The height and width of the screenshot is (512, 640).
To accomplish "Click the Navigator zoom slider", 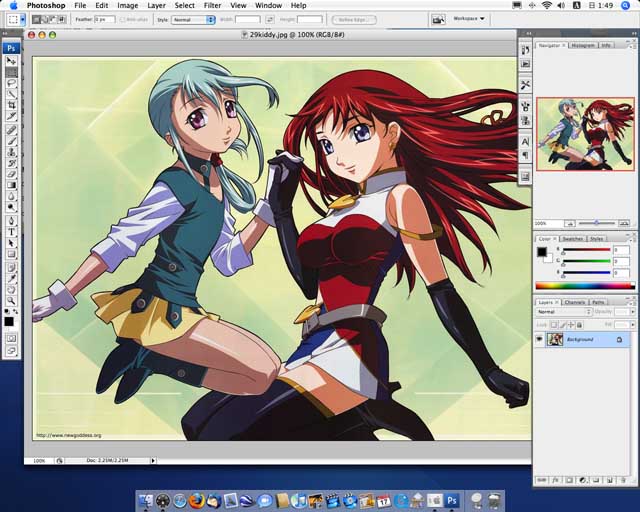I will pos(597,223).
